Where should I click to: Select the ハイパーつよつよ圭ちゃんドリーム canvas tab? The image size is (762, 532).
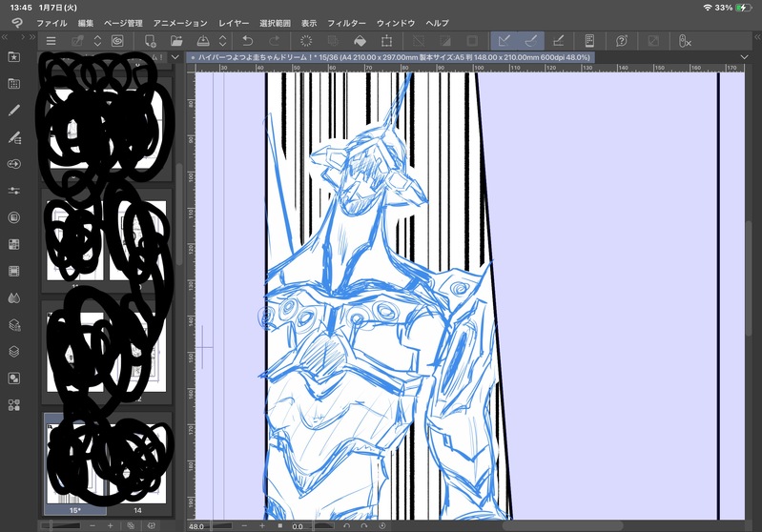[x=391, y=57]
